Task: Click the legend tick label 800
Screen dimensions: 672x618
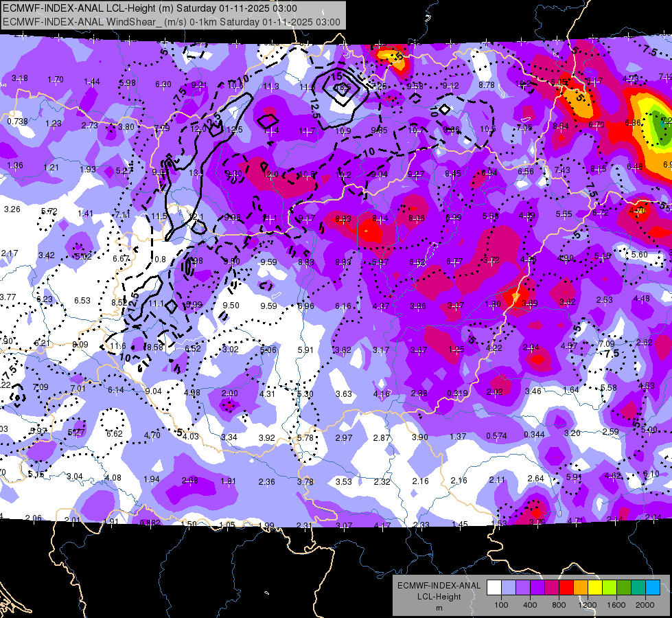Action: [559, 605]
